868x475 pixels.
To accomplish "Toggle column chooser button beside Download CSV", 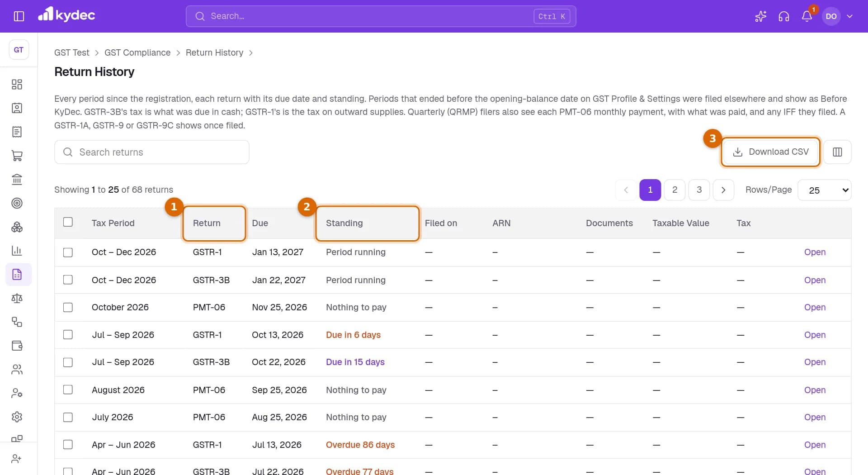I will click(x=837, y=152).
